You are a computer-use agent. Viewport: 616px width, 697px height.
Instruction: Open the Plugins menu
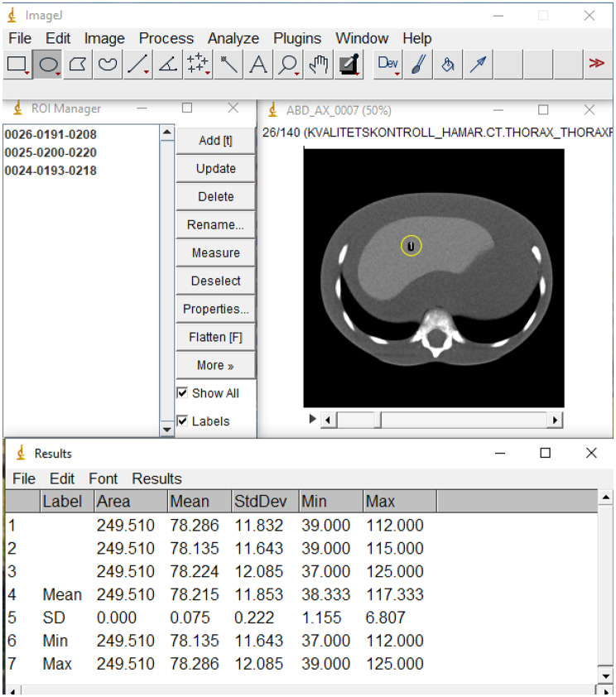pyautogui.click(x=297, y=38)
